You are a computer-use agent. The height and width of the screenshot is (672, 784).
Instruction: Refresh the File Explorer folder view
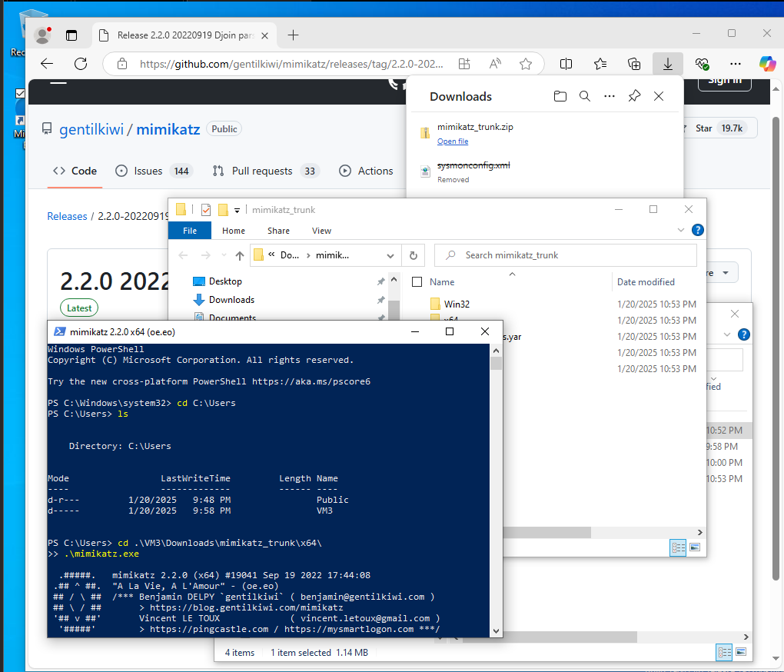click(x=414, y=255)
